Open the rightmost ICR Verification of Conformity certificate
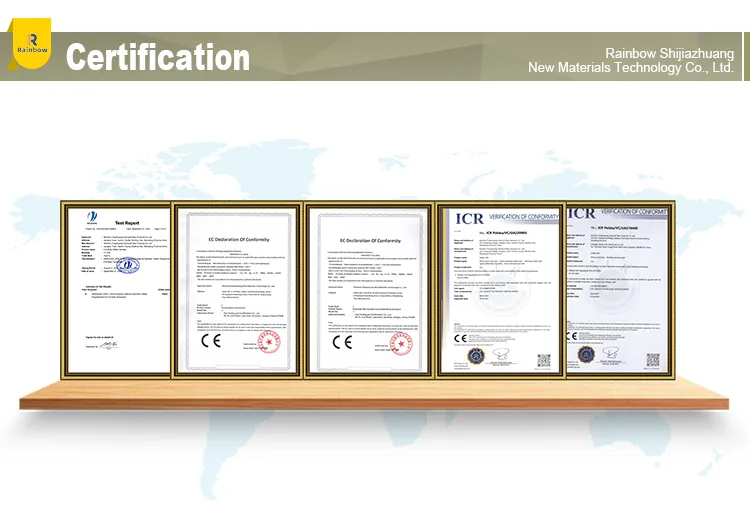The width and height of the screenshot is (750, 510). click(620, 290)
